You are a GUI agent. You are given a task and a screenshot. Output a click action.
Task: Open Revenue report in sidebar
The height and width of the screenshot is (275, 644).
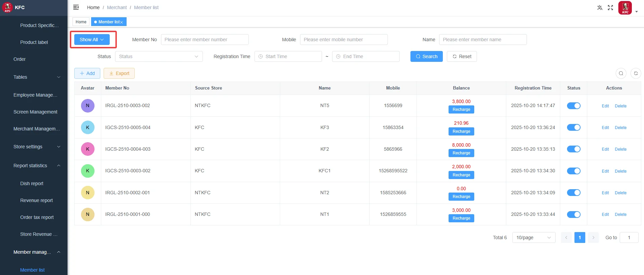tap(36, 200)
